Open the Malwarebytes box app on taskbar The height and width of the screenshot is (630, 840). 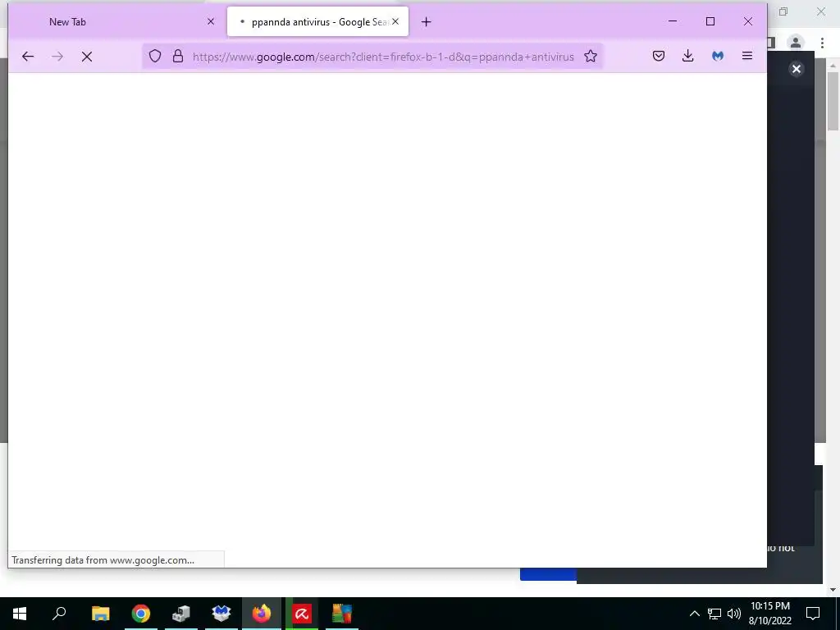[221, 614]
